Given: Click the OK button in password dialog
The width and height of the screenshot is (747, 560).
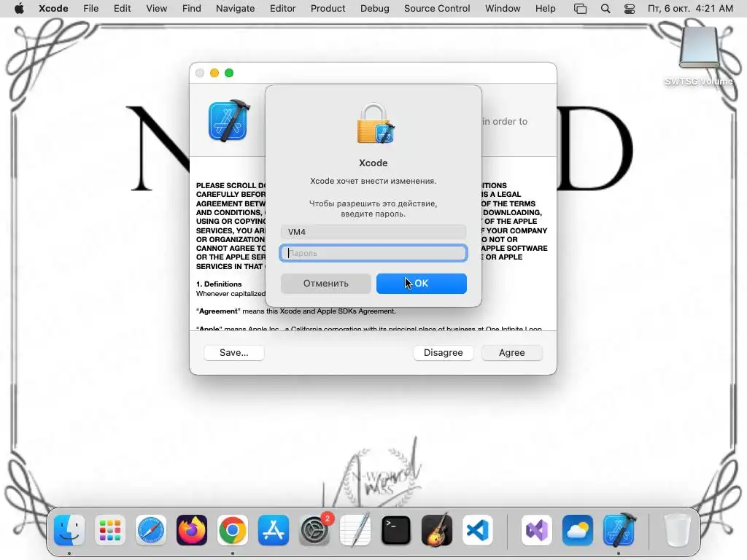Looking at the screenshot, I should (x=422, y=284).
